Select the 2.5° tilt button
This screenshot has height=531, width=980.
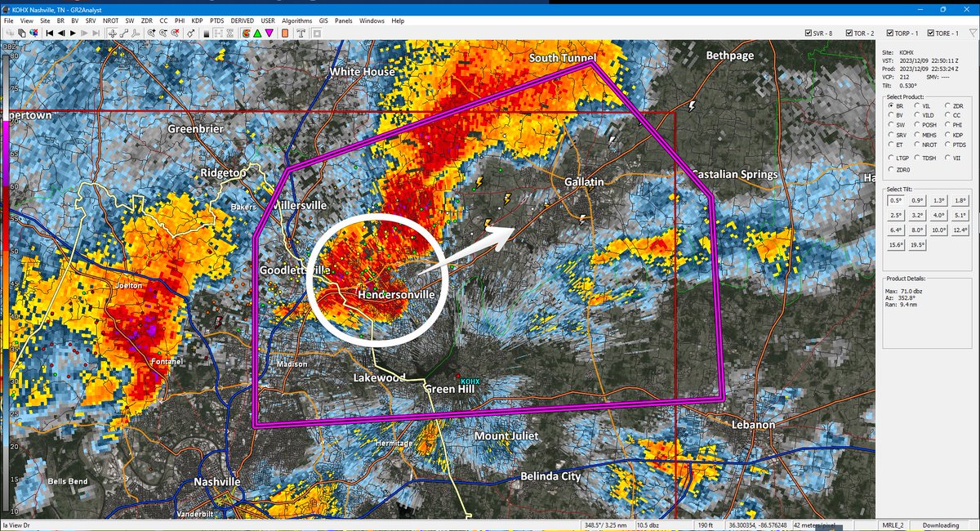point(894,215)
